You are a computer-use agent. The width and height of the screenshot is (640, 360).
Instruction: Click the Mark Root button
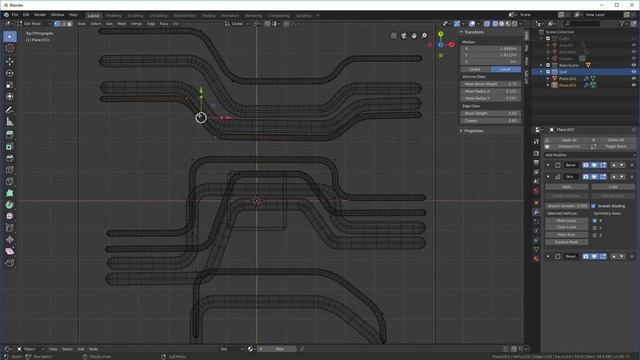pos(567,235)
